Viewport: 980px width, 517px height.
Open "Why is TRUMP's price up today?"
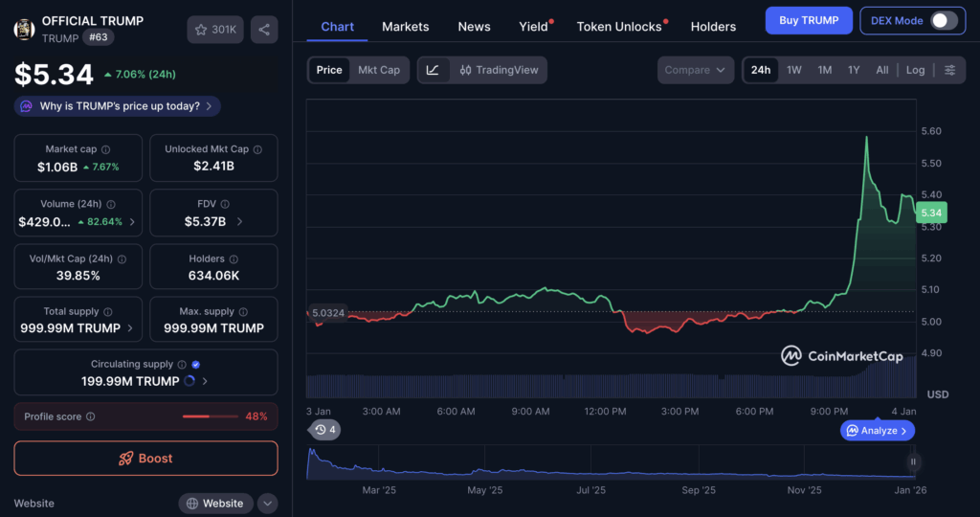119,106
